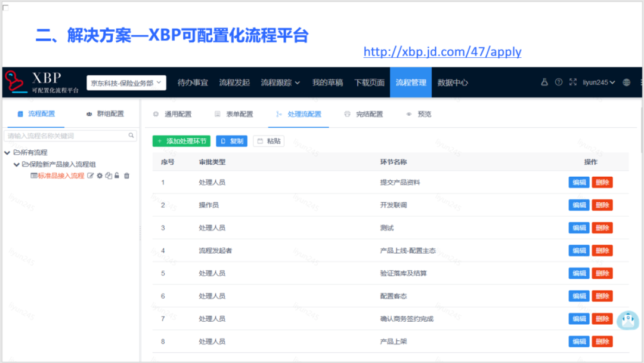The image size is (644, 363).
Task: Go to 待办事宜 in the top menu
Action: [193, 82]
